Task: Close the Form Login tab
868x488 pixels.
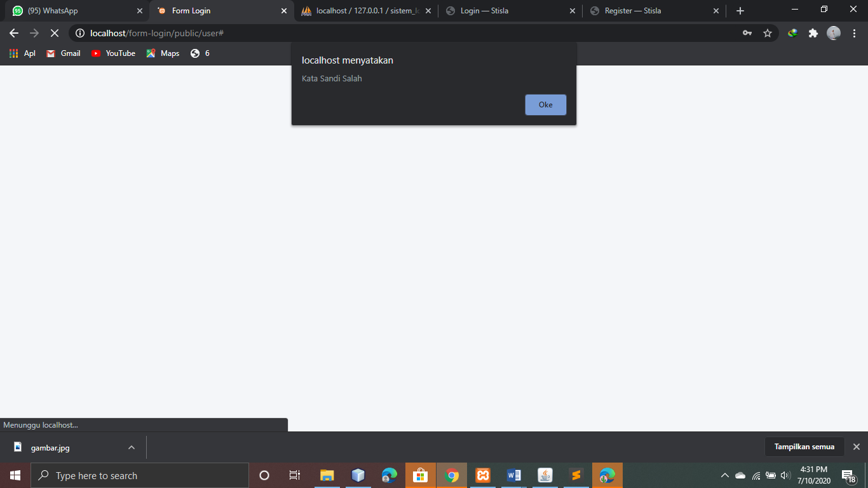Action: coord(284,11)
